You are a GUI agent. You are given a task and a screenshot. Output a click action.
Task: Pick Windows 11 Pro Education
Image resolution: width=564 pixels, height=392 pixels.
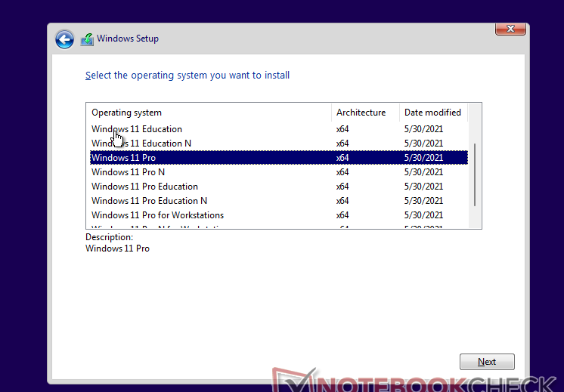(144, 187)
